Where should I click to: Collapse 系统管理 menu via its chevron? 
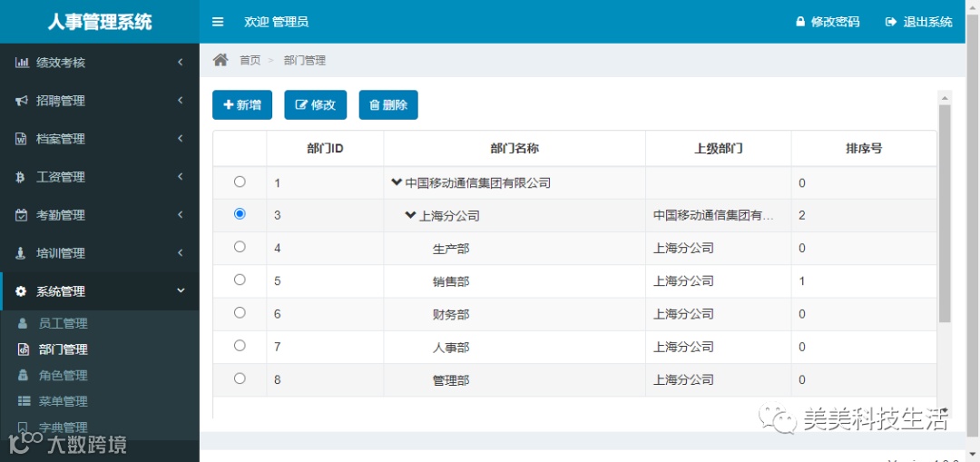(181, 291)
